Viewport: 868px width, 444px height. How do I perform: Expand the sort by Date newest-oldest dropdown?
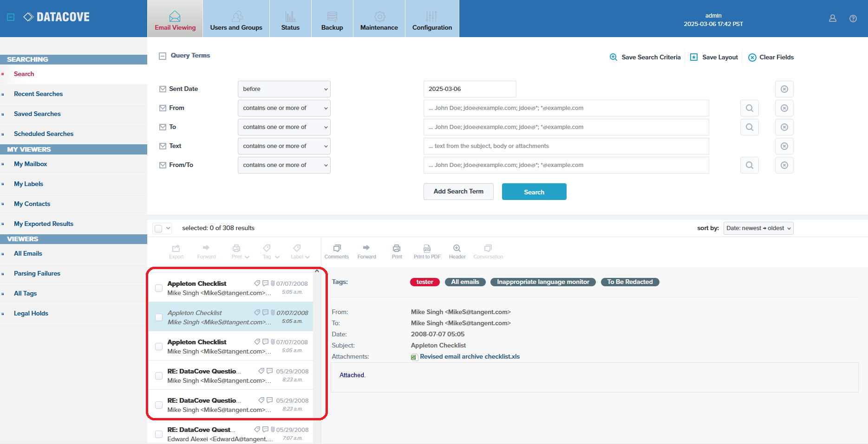(x=758, y=228)
